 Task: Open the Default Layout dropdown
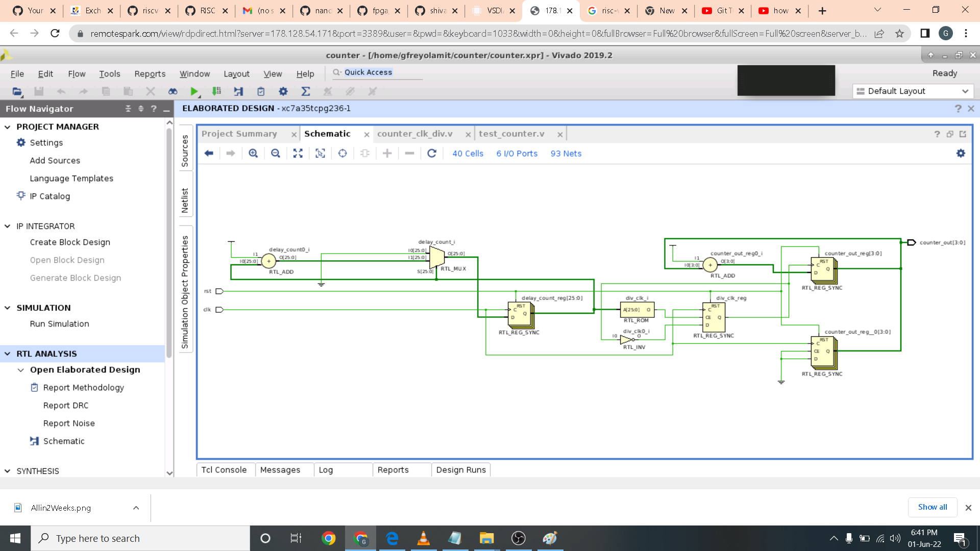point(913,91)
